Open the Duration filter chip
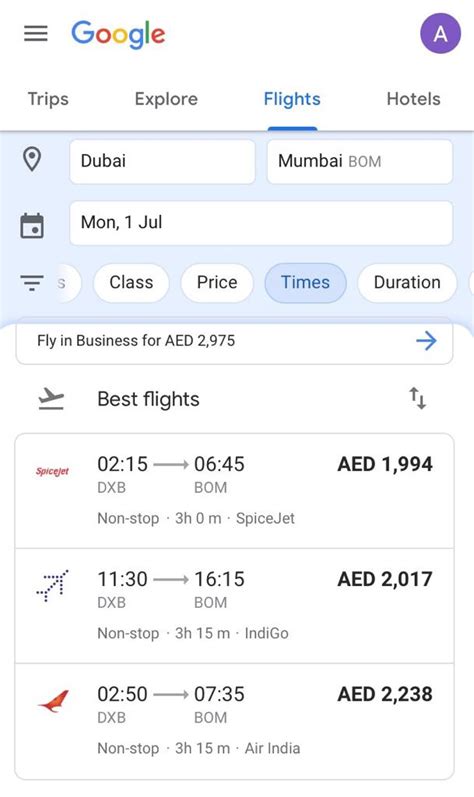The width and height of the screenshot is (474, 797). point(407,283)
